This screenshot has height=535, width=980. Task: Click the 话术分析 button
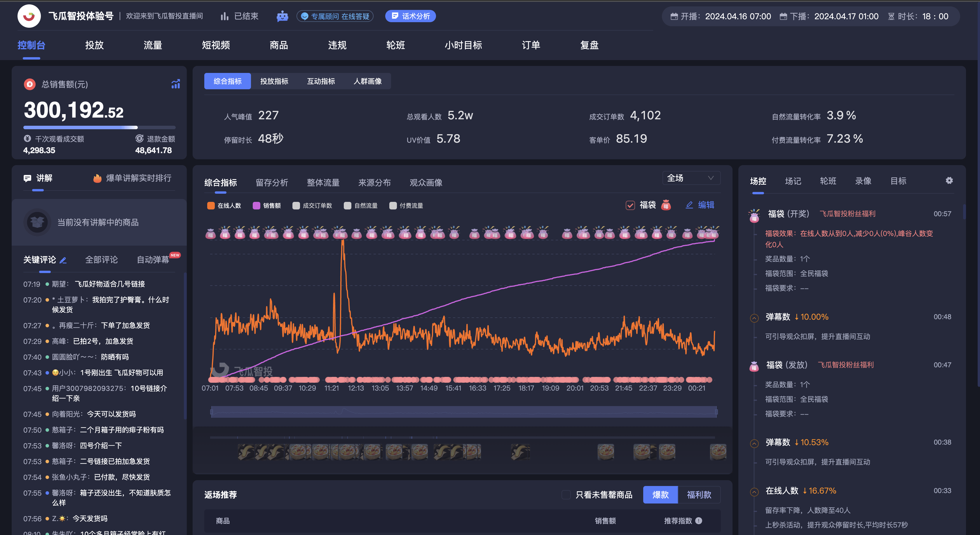(411, 16)
